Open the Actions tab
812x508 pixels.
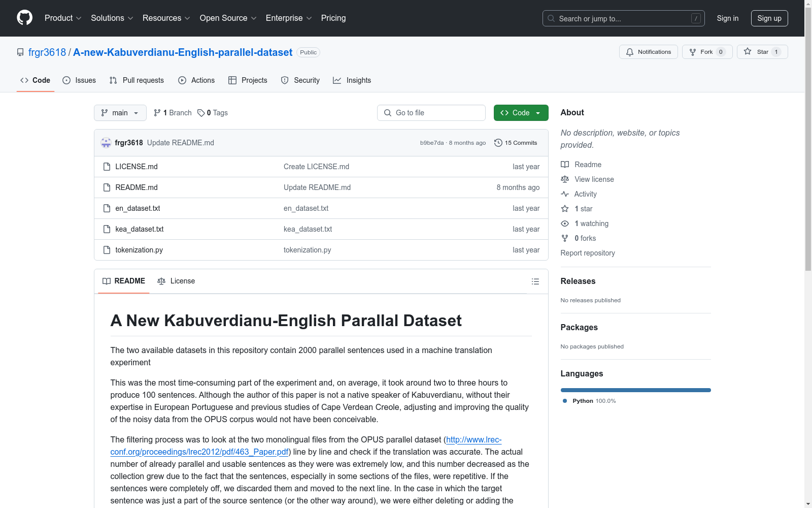196,80
